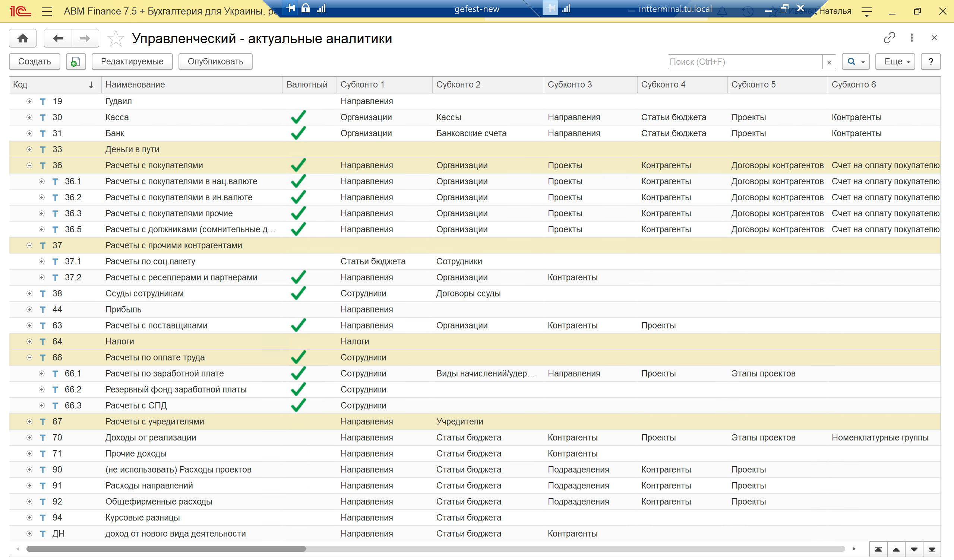Click the scrollbar left arrow
This screenshot has width=954, height=560.
tap(18, 549)
